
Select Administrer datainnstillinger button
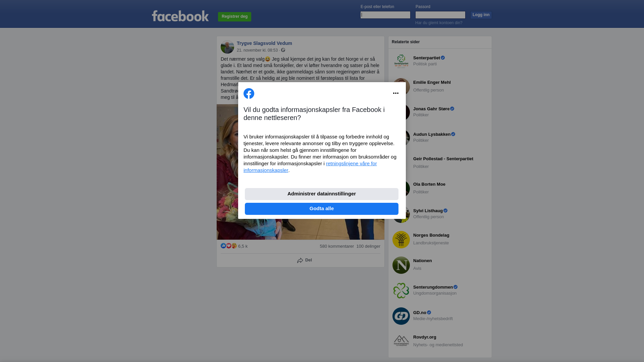322,194
